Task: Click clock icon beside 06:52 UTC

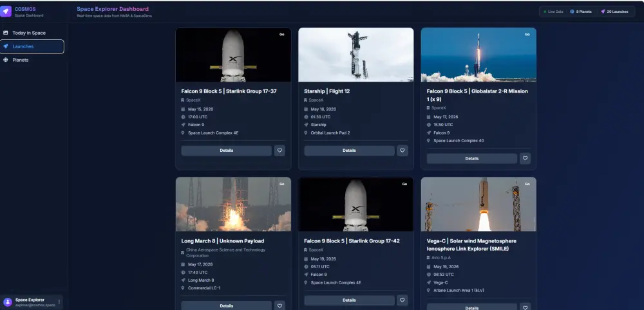Action: tap(428, 275)
